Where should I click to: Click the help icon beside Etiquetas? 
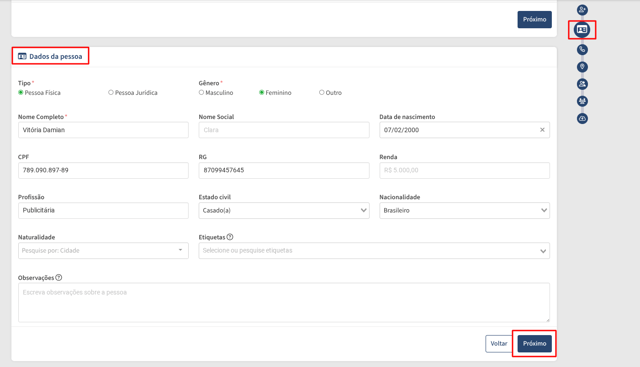click(x=230, y=237)
